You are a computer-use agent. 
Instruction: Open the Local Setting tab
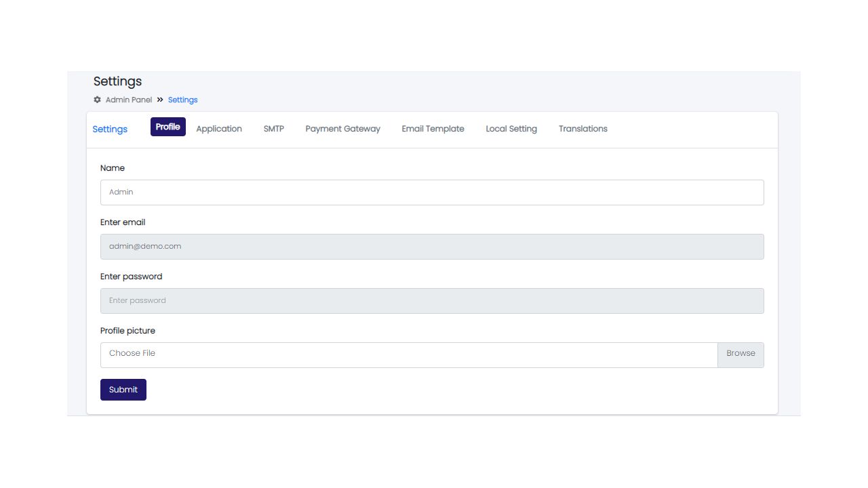pyautogui.click(x=511, y=129)
